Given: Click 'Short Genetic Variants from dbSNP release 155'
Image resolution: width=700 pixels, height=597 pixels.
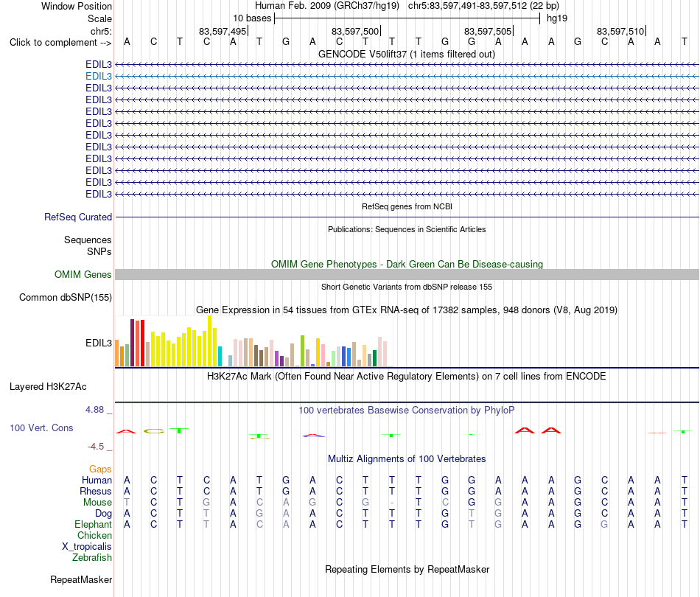Looking at the screenshot, I should (x=407, y=287).
